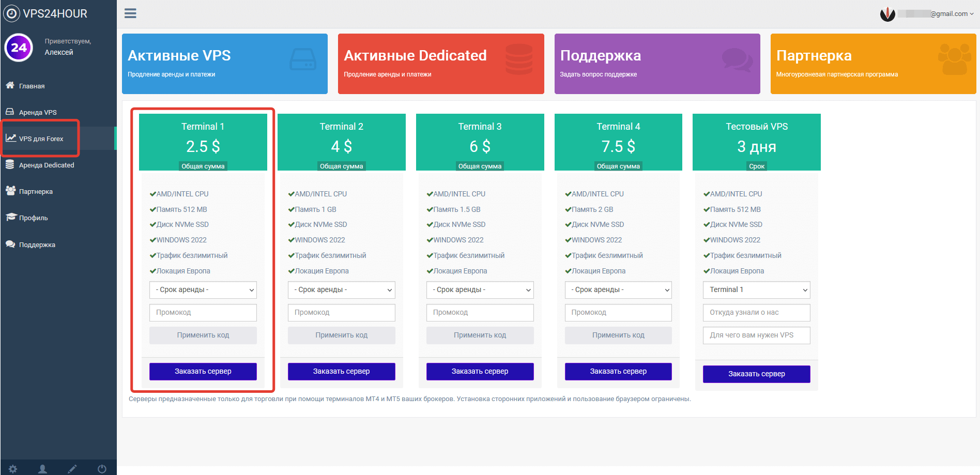Click the drive icon beside Аренда VPS
Image resolution: width=980 pixels, height=475 pixels.
pos(10,112)
